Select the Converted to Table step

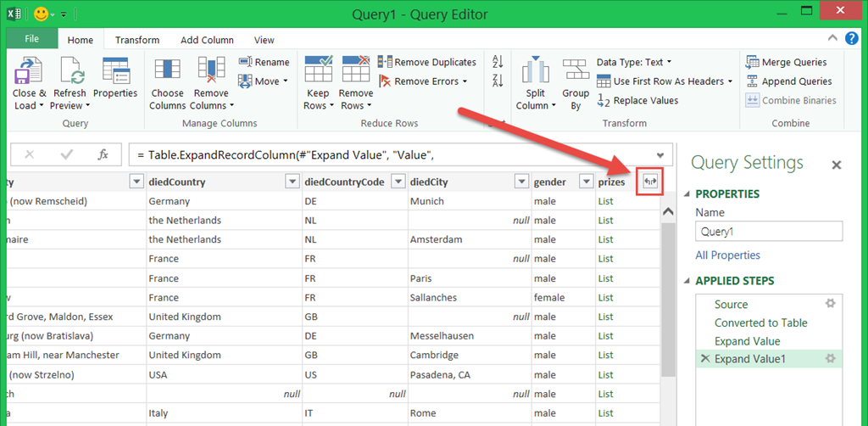coord(760,322)
